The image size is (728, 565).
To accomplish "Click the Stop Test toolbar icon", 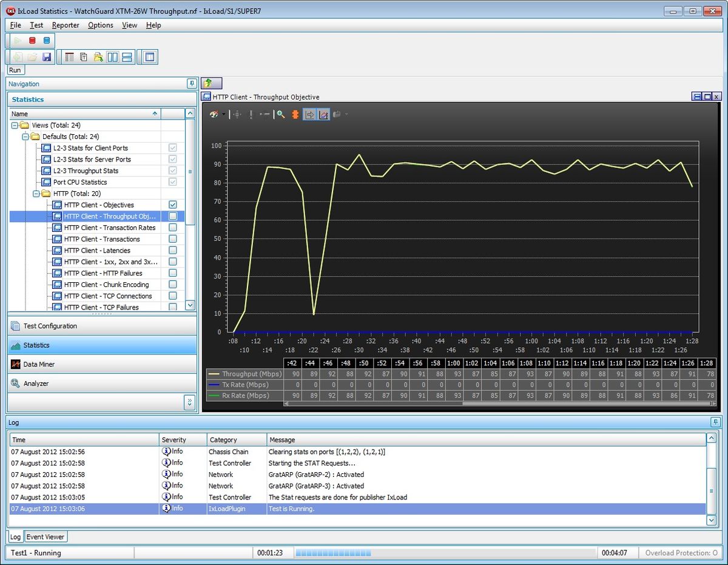I will (x=32, y=39).
